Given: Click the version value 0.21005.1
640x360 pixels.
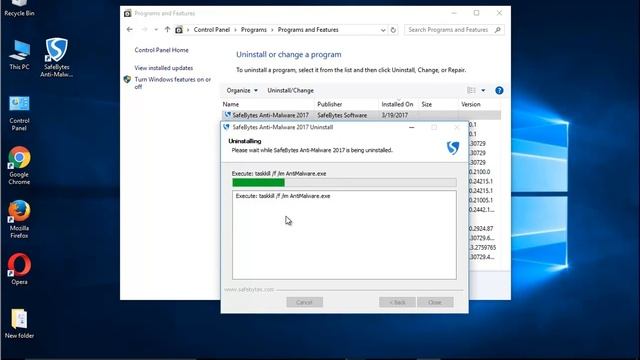Looking at the screenshot, I should click(x=481, y=200).
